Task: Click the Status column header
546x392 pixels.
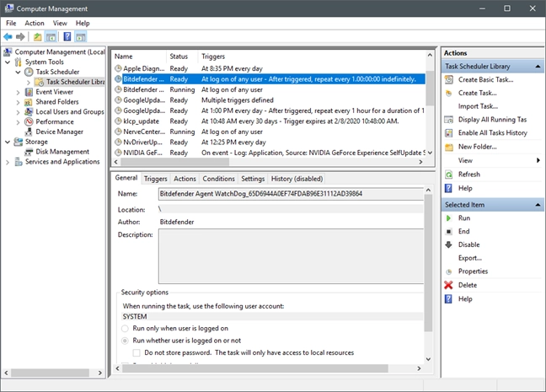Action: [x=182, y=56]
